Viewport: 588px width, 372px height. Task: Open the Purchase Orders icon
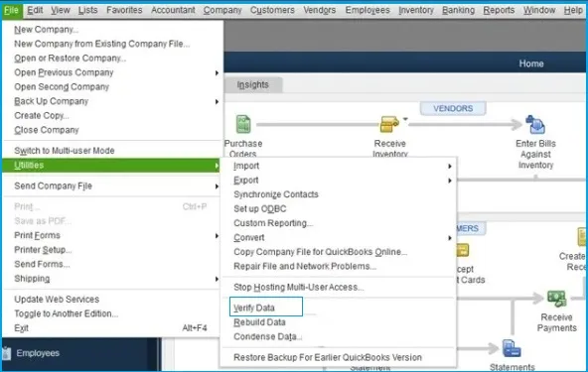coord(243,124)
